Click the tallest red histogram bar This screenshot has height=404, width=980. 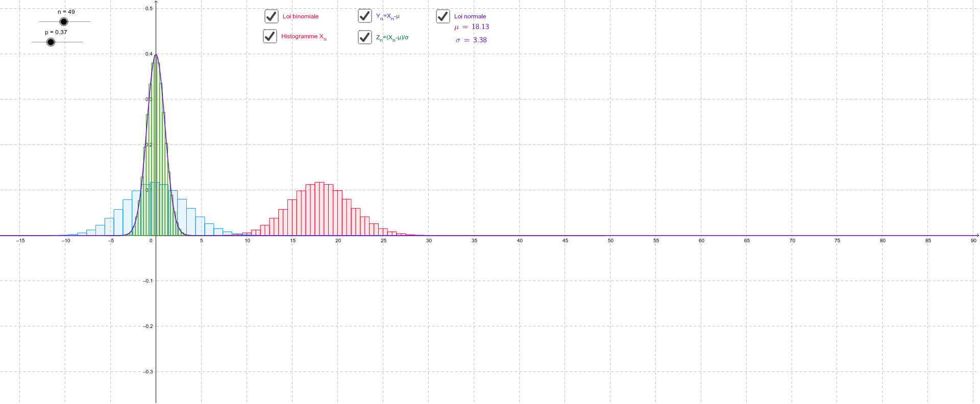coord(320,209)
